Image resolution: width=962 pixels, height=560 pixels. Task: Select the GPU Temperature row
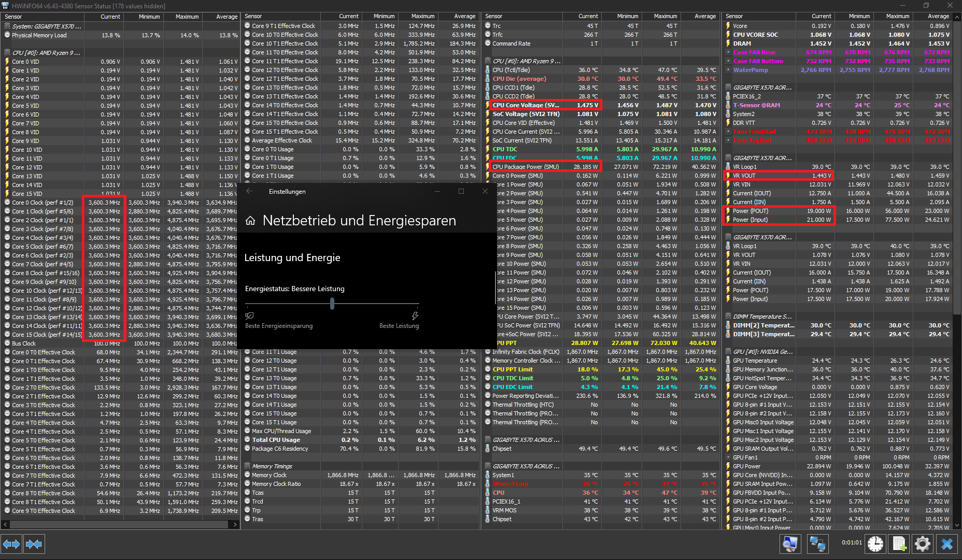click(838, 361)
